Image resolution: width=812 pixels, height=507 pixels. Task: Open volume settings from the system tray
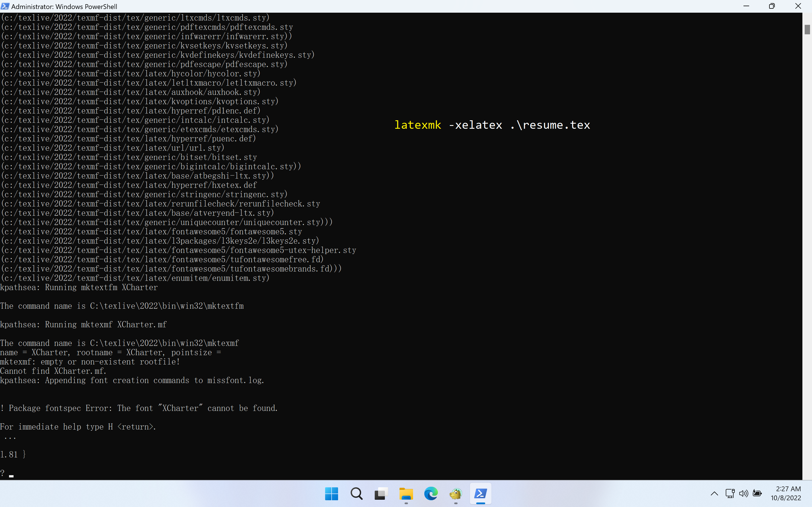click(743, 493)
